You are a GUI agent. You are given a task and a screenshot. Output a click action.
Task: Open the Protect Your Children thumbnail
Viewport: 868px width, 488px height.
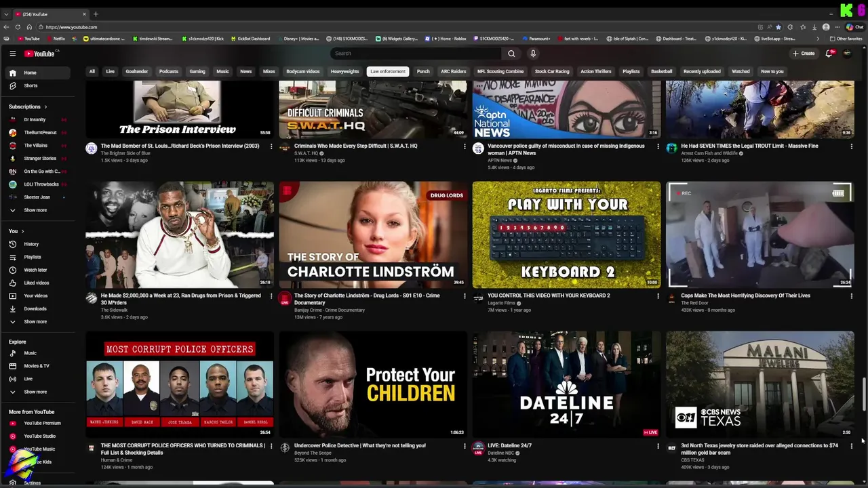[373, 384]
